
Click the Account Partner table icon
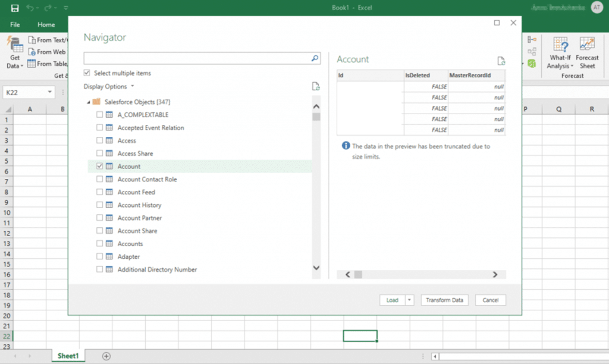[x=109, y=218]
